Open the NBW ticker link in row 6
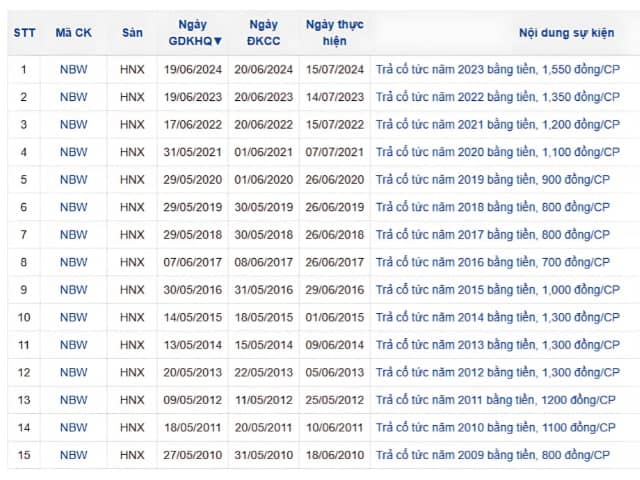640x480 pixels. [73, 207]
